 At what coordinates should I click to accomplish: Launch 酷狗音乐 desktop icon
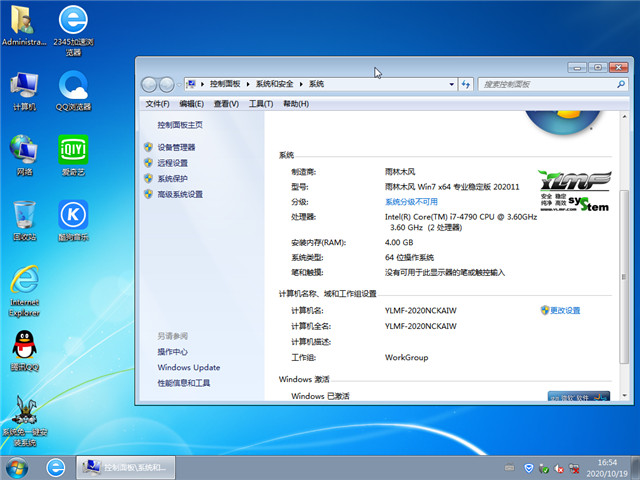73,221
